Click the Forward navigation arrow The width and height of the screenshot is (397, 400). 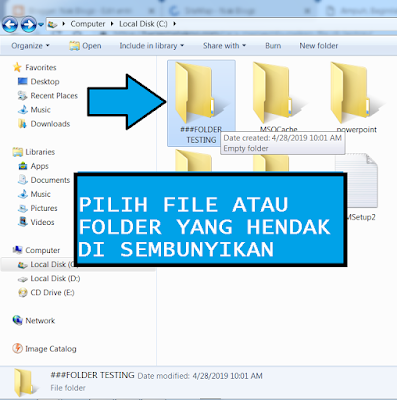click(28, 24)
